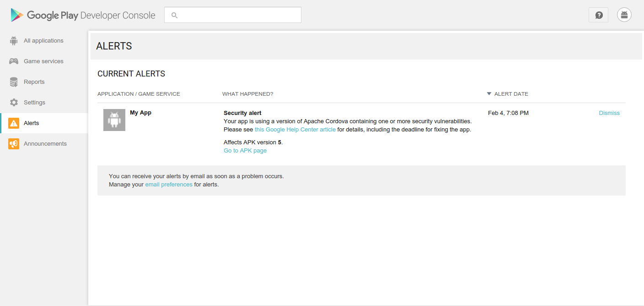This screenshot has height=306, width=644.
Task: Follow the Go to APK page link
Action: coord(245,151)
